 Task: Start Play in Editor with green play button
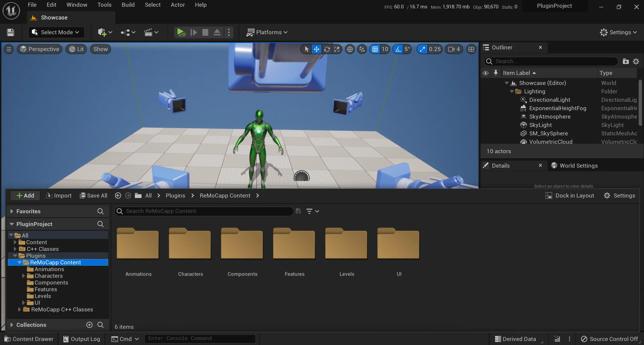[181, 32]
